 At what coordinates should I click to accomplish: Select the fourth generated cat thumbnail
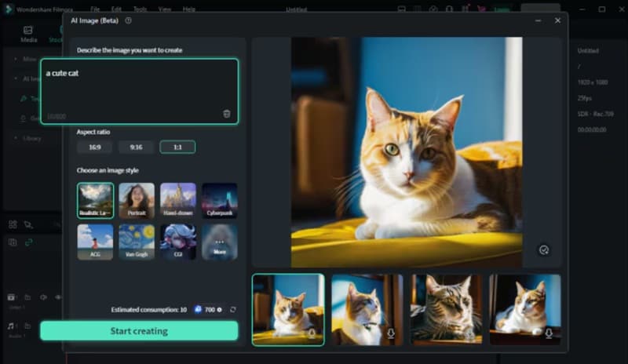[x=525, y=310]
